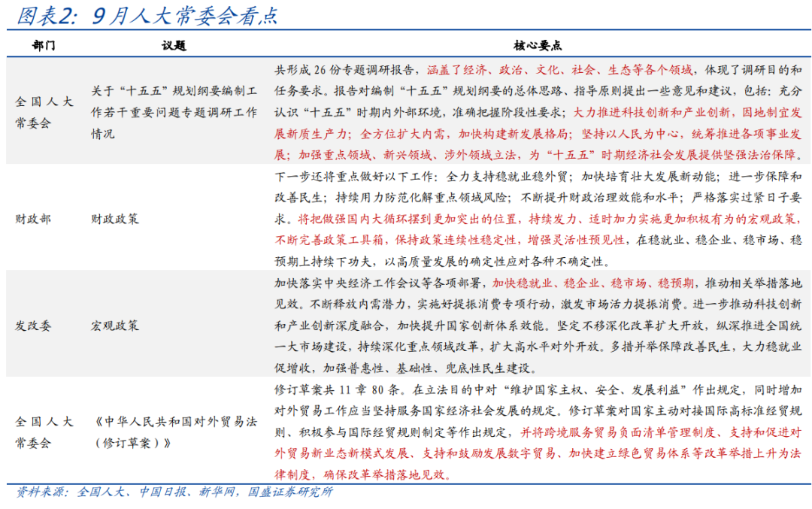Click the text 以高质量发展的确定性应对各种不确定性
Image resolution: width=812 pixels, height=509 pixels.
[494, 262]
